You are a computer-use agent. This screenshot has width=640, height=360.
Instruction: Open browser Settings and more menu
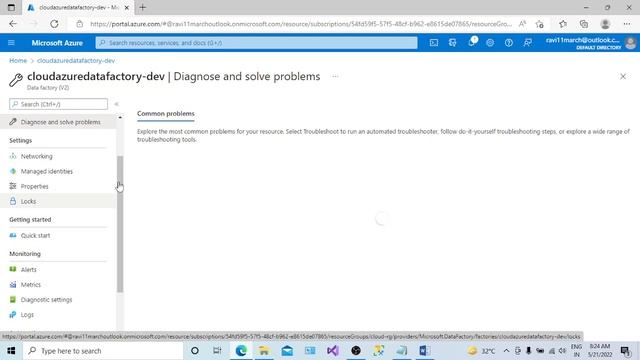[x=627, y=24]
